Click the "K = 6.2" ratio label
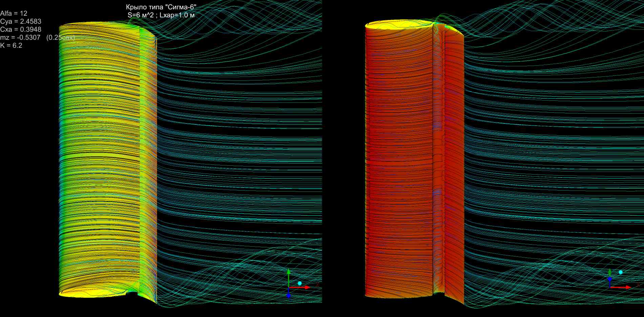This screenshot has height=317, width=644. click(x=11, y=45)
